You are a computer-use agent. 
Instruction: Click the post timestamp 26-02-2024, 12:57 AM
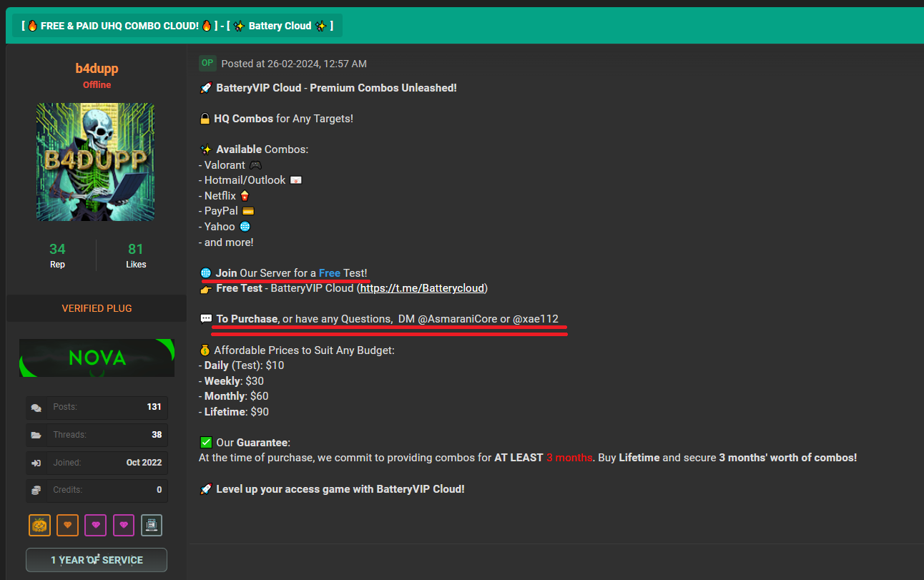[317, 64]
